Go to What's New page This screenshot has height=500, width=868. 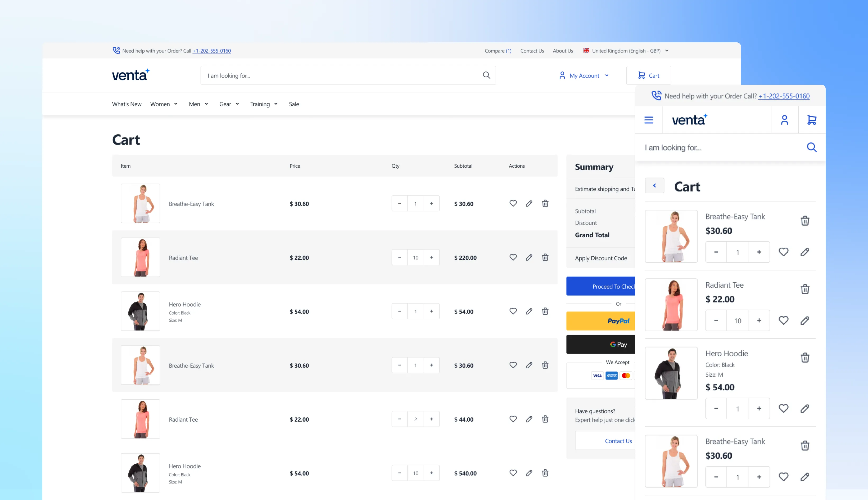point(126,104)
